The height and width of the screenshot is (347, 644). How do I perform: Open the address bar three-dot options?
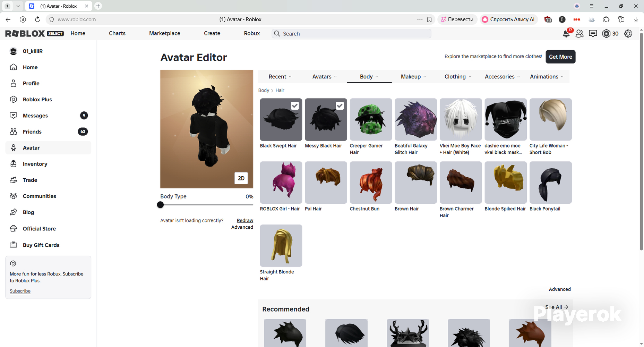click(x=420, y=19)
